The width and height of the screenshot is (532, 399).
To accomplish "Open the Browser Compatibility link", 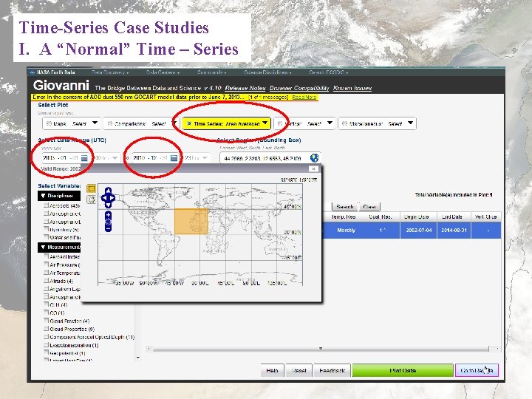I will point(299,88).
